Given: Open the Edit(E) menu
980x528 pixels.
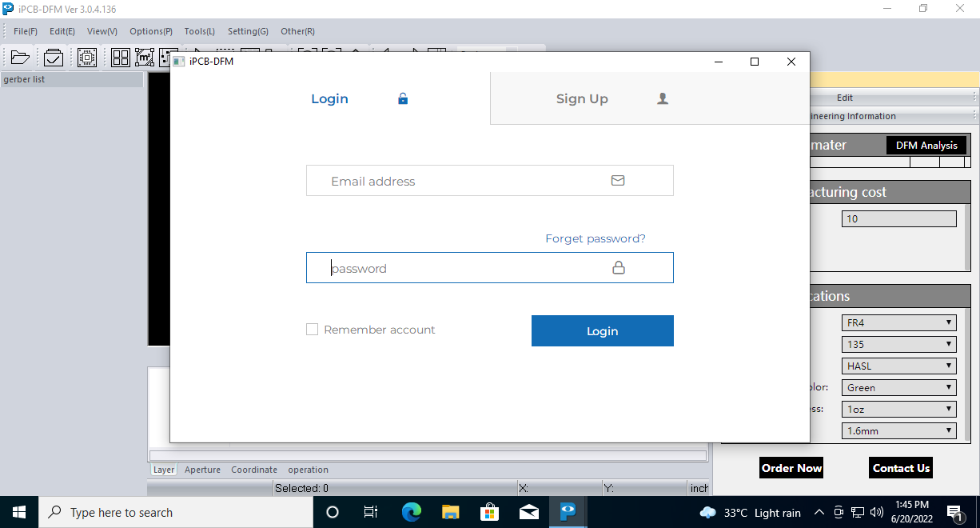Looking at the screenshot, I should coord(62,31).
